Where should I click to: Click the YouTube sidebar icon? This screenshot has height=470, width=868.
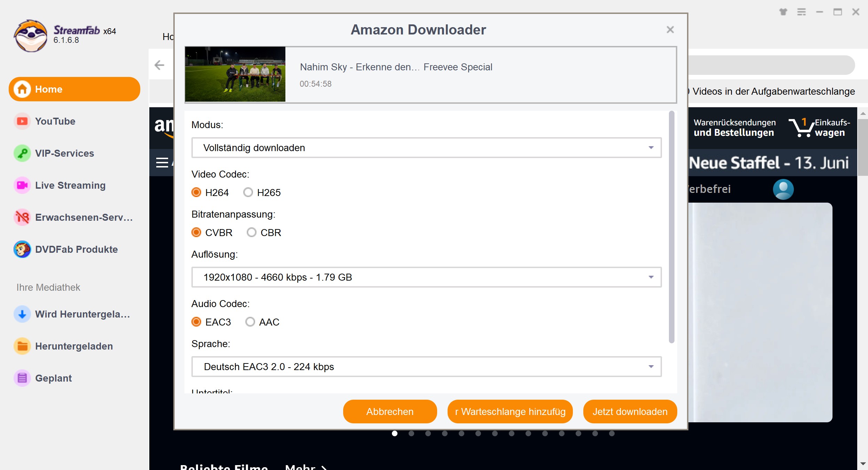click(22, 121)
